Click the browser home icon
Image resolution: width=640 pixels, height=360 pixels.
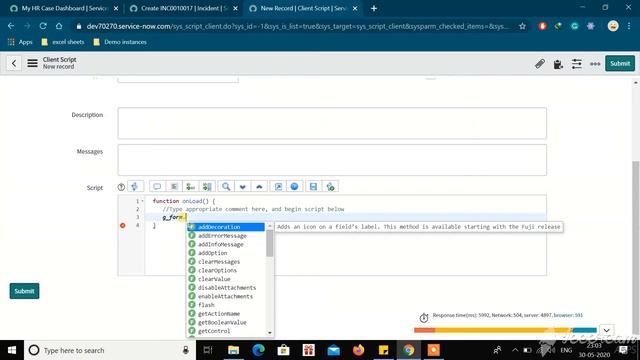click(59, 26)
